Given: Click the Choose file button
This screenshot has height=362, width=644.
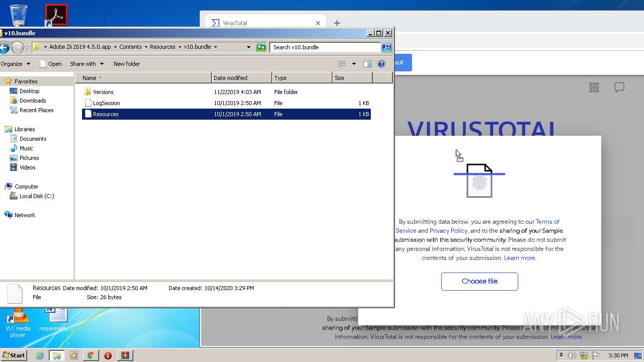Looking at the screenshot, I should click(x=479, y=282).
